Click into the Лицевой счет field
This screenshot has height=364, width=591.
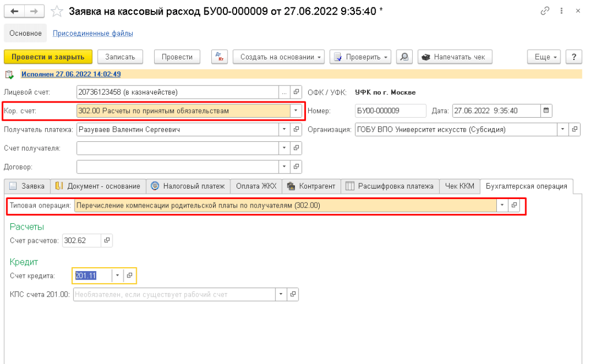click(x=178, y=92)
